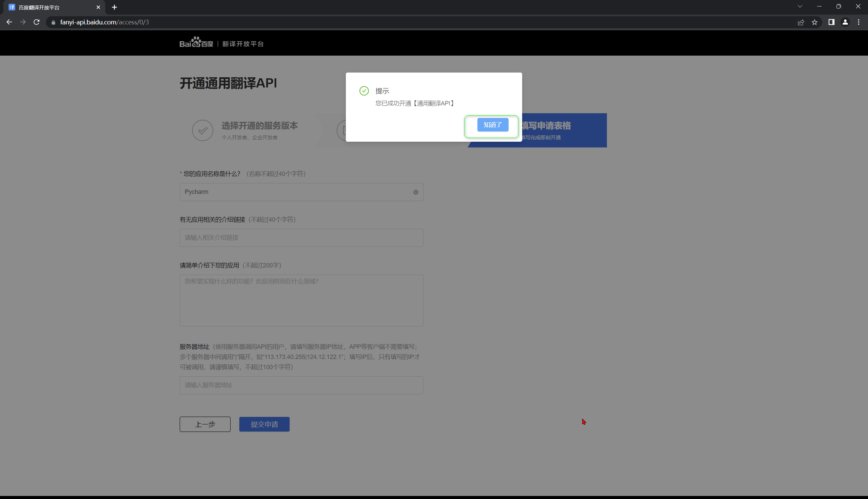Click the 提示 dialog title
The width and height of the screenshot is (868, 499).
(382, 91)
